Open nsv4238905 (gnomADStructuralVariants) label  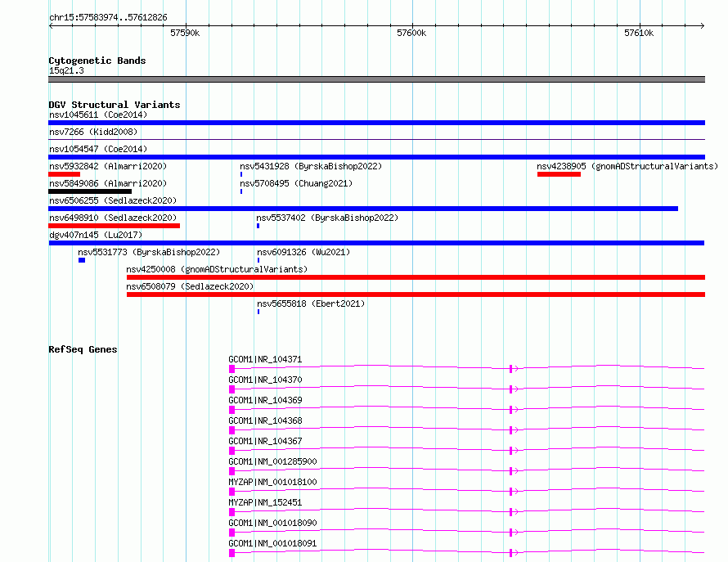point(627,166)
